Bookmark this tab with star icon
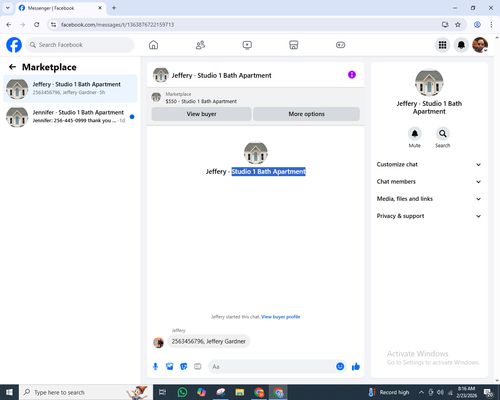 (458, 24)
